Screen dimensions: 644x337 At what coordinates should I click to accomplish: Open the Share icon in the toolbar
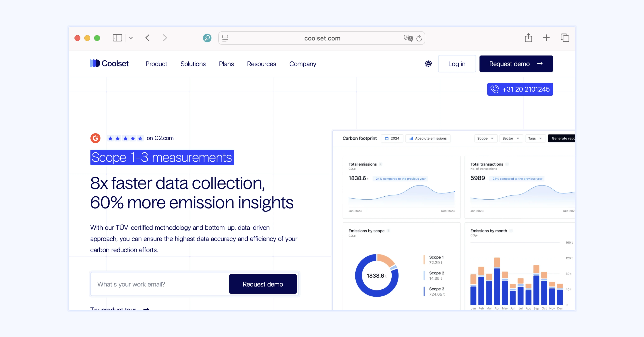528,38
